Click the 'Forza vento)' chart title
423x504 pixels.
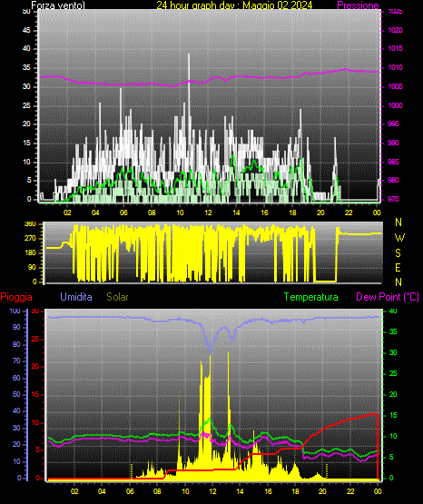pos(58,5)
